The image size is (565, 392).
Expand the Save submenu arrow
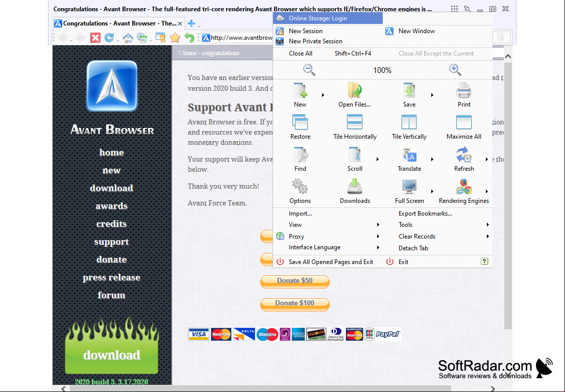point(432,95)
